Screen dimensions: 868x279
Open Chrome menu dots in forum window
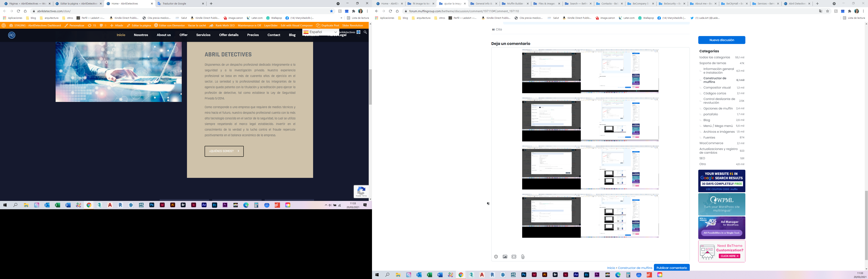point(863,11)
